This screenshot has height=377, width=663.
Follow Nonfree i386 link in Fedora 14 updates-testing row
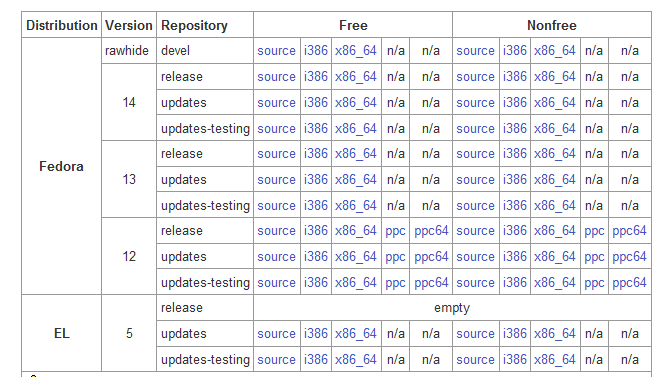tap(515, 128)
